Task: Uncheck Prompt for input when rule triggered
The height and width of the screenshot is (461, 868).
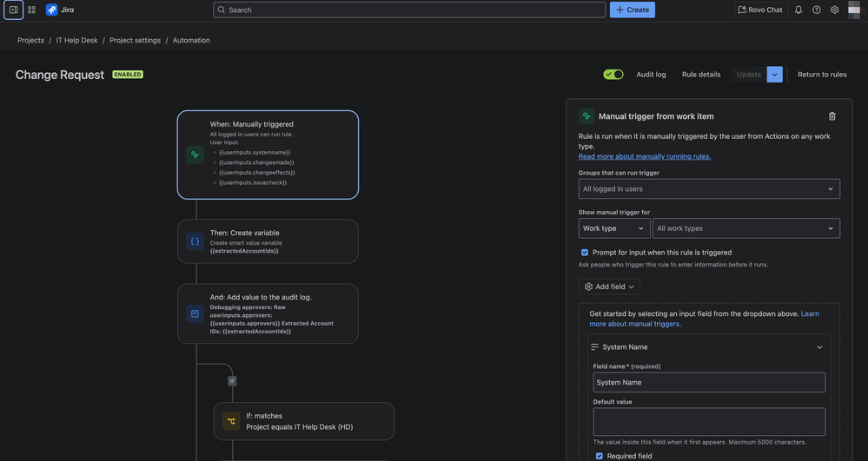Action: tap(585, 253)
